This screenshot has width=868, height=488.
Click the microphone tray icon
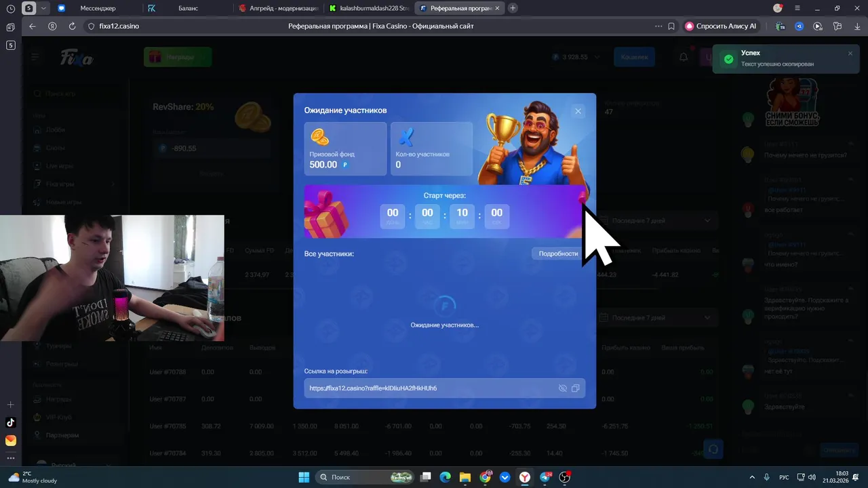(767, 477)
